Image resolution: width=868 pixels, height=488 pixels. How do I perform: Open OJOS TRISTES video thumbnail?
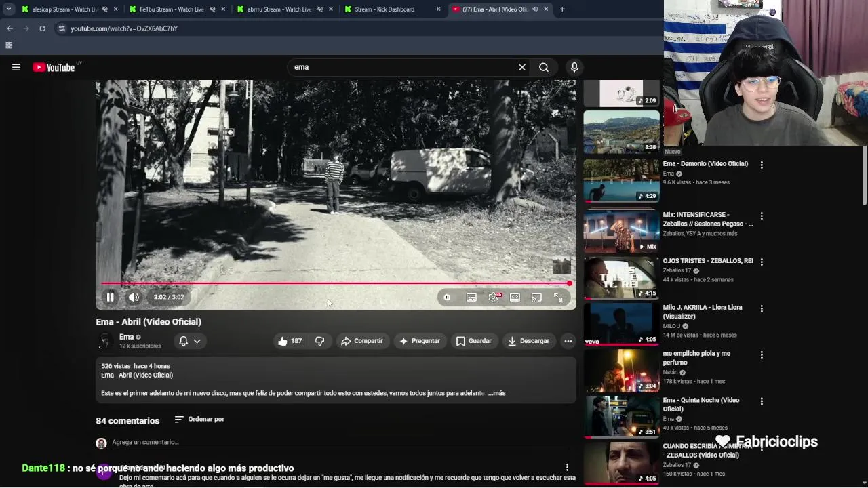621,278
